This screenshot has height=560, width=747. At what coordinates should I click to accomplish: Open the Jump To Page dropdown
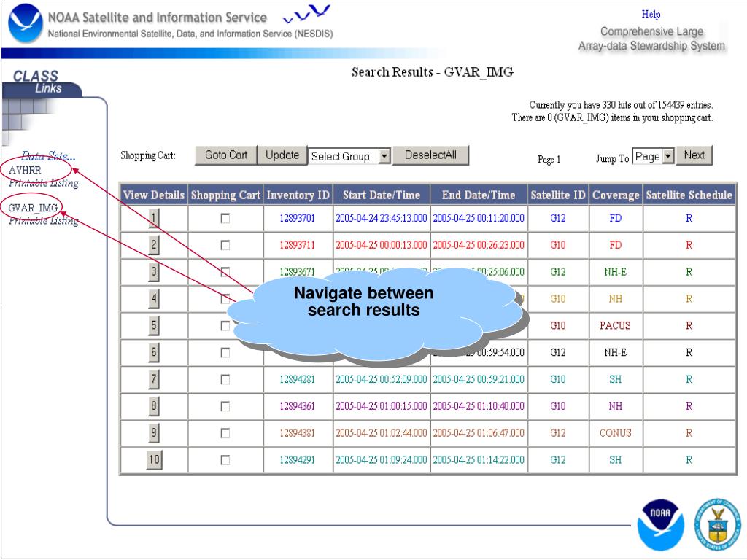(653, 156)
